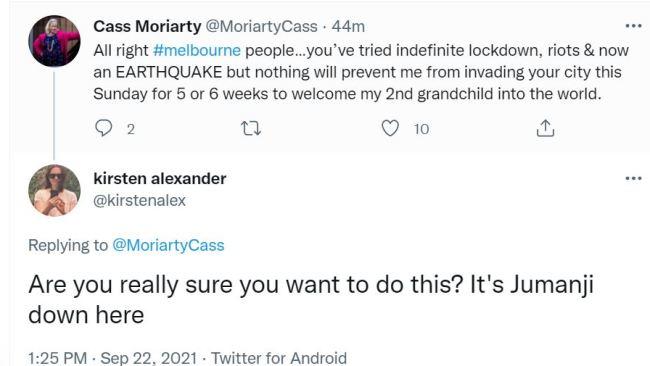The height and width of the screenshot is (366, 650).
Task: Click the Twitter for Android source label
Action: click(x=279, y=358)
